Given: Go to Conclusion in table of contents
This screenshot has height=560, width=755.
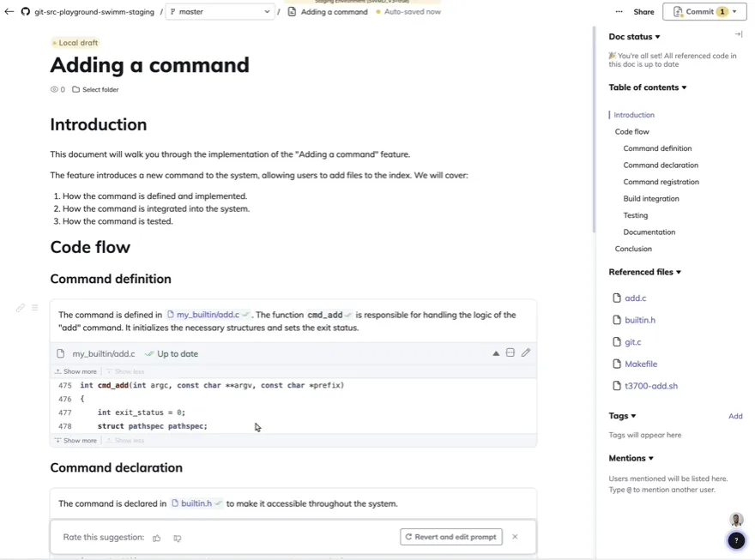Looking at the screenshot, I should click(x=633, y=249).
